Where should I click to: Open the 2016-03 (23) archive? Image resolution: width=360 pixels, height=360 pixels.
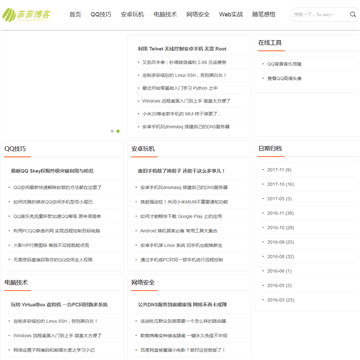(x=281, y=300)
